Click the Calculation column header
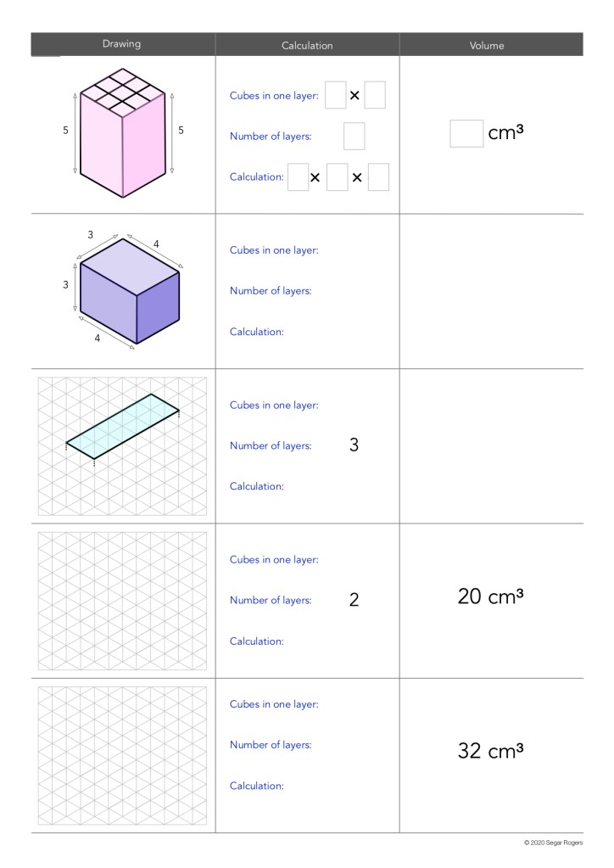 click(x=307, y=44)
